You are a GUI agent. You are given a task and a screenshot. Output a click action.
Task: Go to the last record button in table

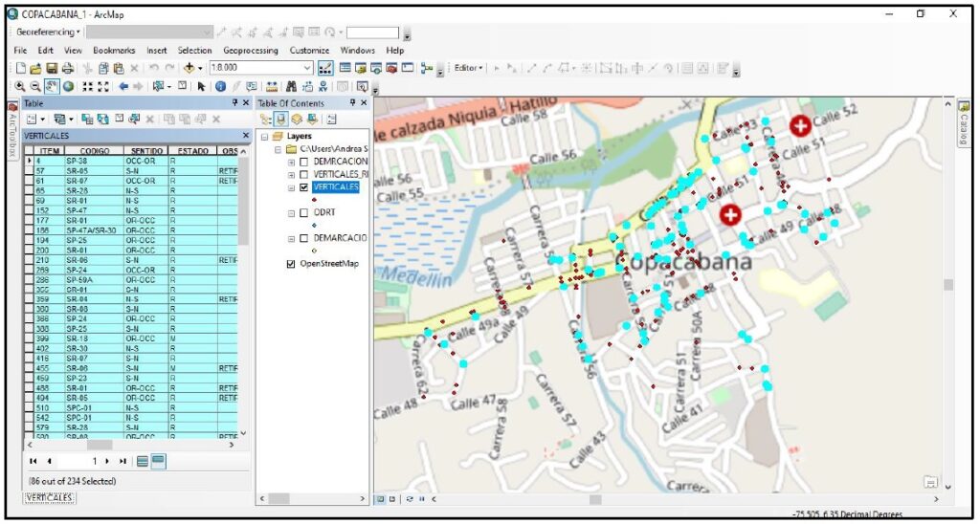click(x=122, y=462)
